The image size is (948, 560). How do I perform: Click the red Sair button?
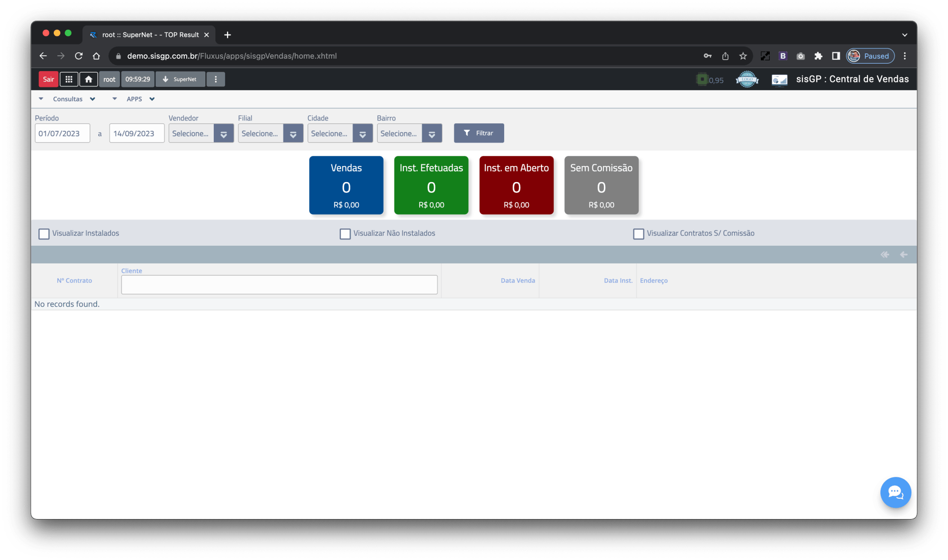pos(48,79)
